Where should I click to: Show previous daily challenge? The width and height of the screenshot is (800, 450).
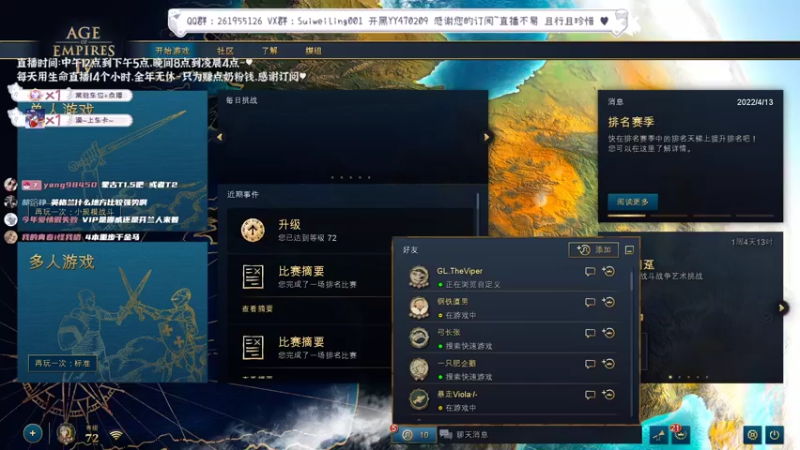pos(220,137)
